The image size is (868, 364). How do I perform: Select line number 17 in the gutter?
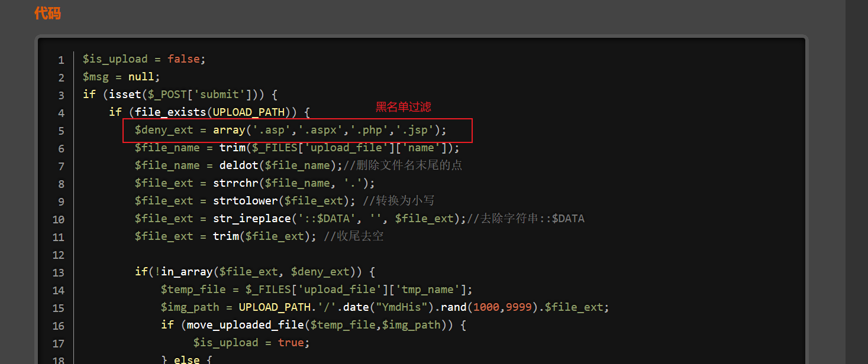(x=59, y=343)
